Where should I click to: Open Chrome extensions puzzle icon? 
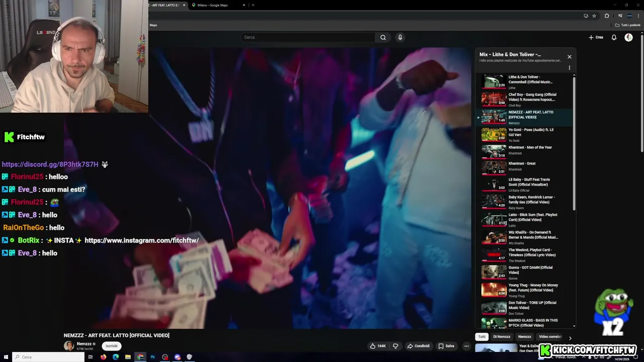point(607,16)
